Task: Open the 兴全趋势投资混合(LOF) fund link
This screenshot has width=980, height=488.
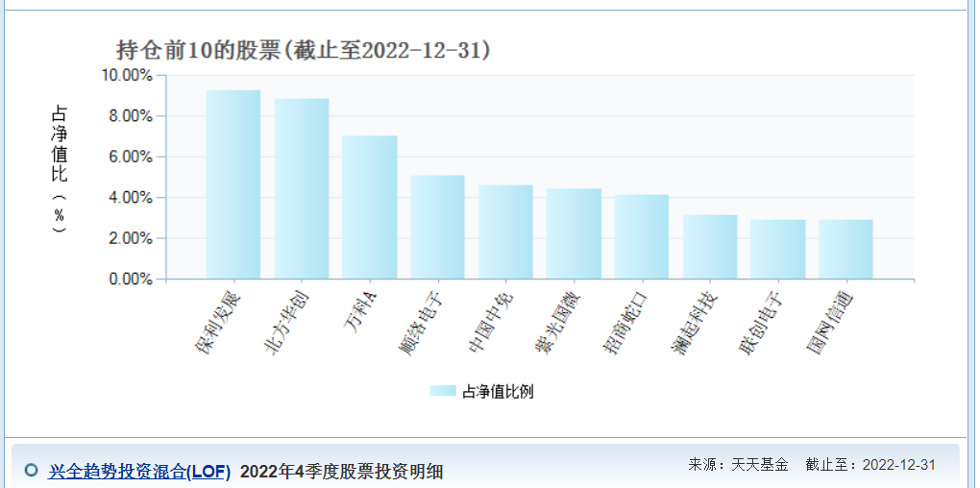Action: pos(139,471)
